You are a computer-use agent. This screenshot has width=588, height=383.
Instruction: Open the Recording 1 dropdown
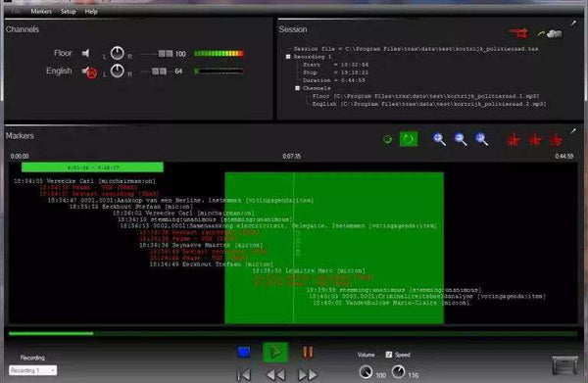(x=32, y=370)
